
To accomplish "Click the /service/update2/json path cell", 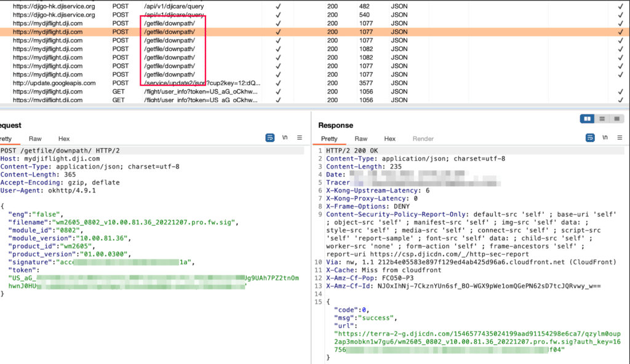I will (202, 83).
